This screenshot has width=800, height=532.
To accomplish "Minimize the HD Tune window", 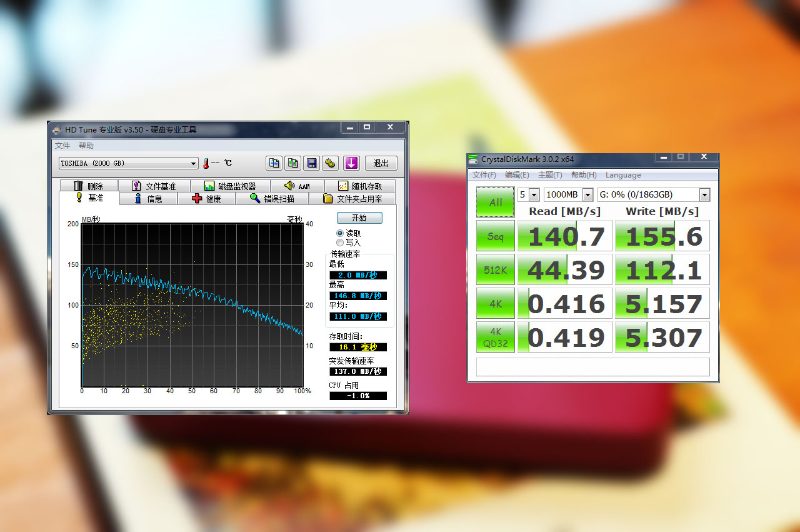I will point(349,127).
